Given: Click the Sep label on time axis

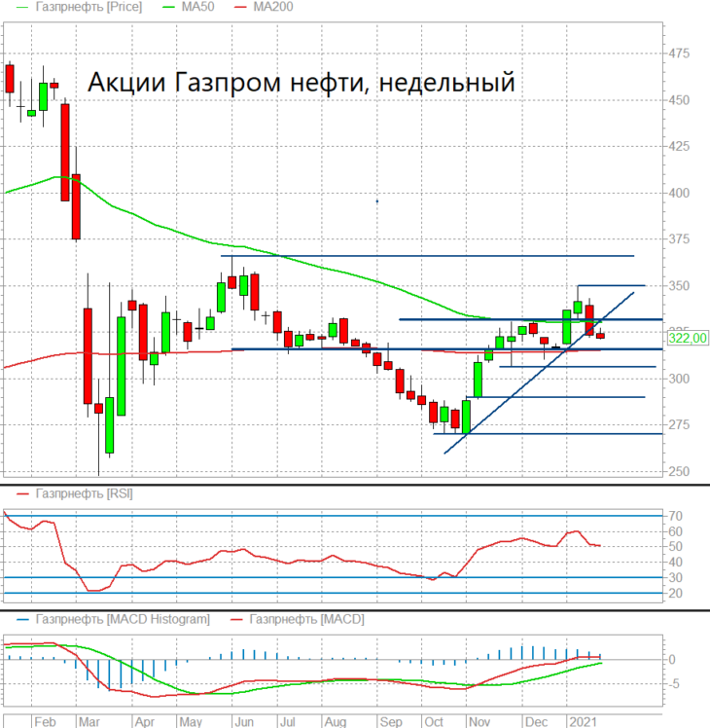Looking at the screenshot, I should click(x=391, y=722).
